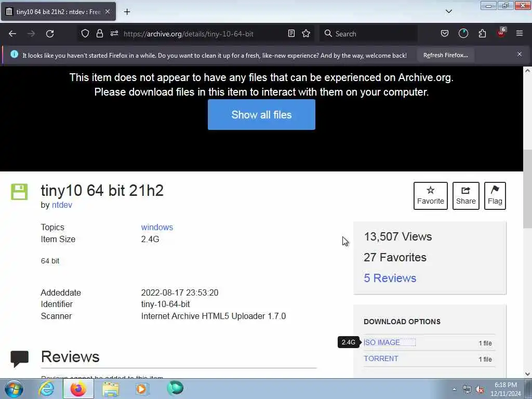Image resolution: width=532 pixels, height=399 pixels.
Task: Open the Windows Start orb
Action: point(14,389)
